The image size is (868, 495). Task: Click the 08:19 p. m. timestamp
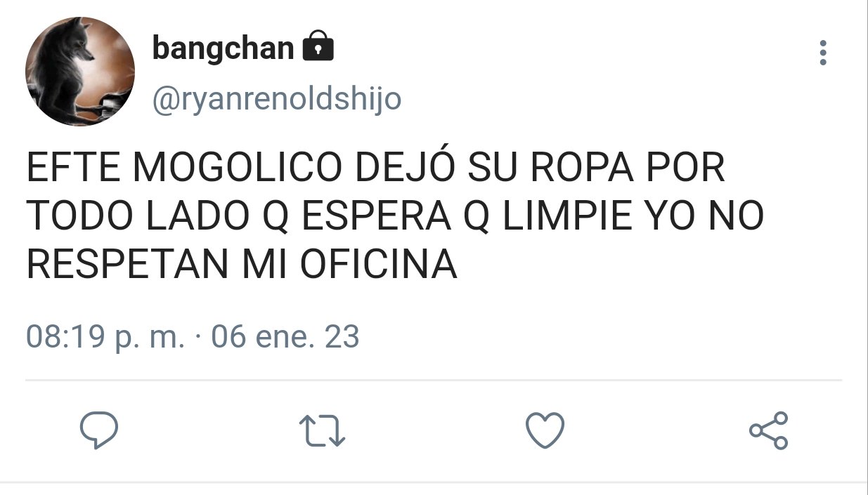click(x=106, y=337)
